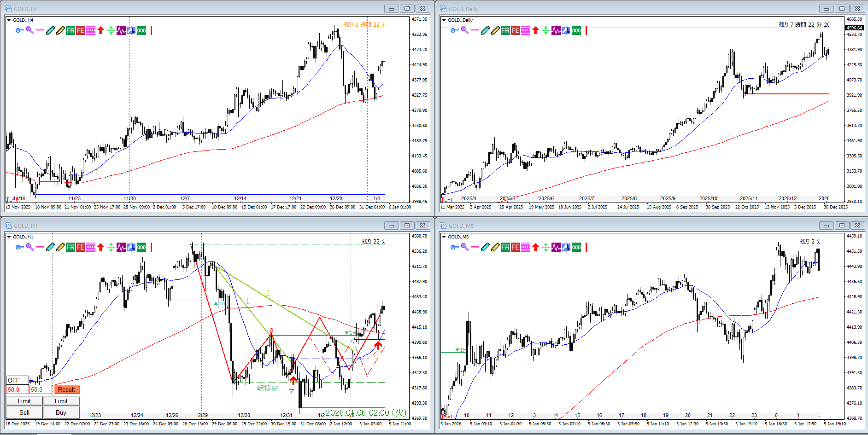Click the red up-arrow icon in the Daily chart
Screen dimensions: 868x435
click(535, 30)
